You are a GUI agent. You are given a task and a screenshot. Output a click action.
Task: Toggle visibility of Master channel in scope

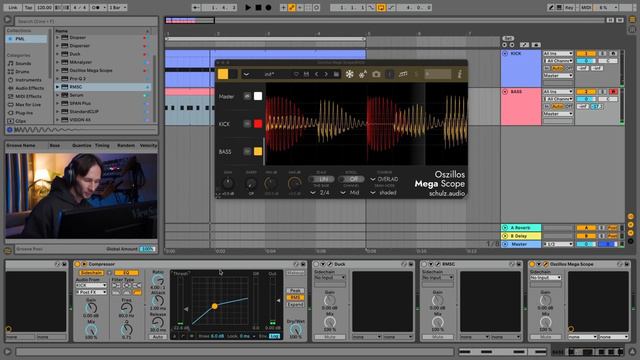(247, 96)
